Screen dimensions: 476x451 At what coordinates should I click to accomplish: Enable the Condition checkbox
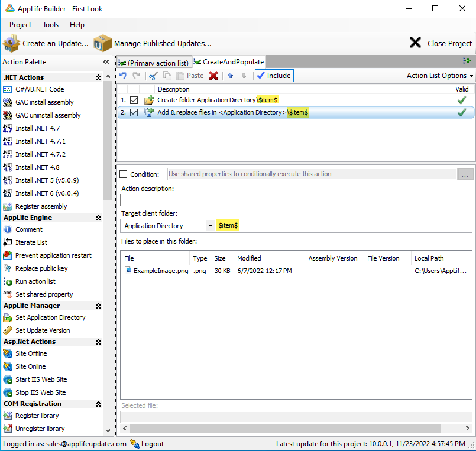123,174
